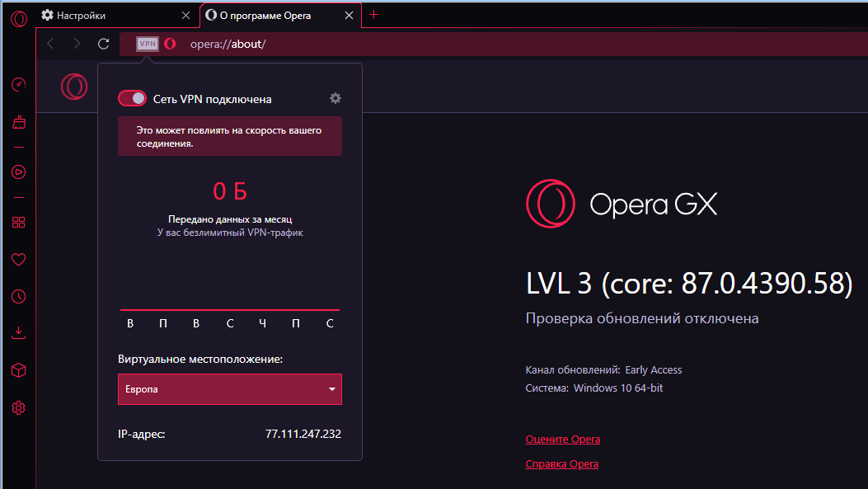Click the Early Access update channel value
This screenshot has width=868, height=489.
tap(653, 370)
